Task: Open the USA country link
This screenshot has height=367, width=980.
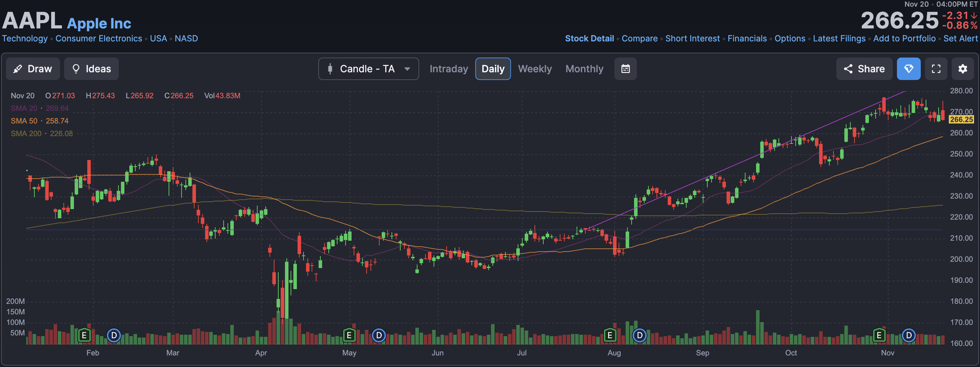Action: pyautogui.click(x=158, y=39)
